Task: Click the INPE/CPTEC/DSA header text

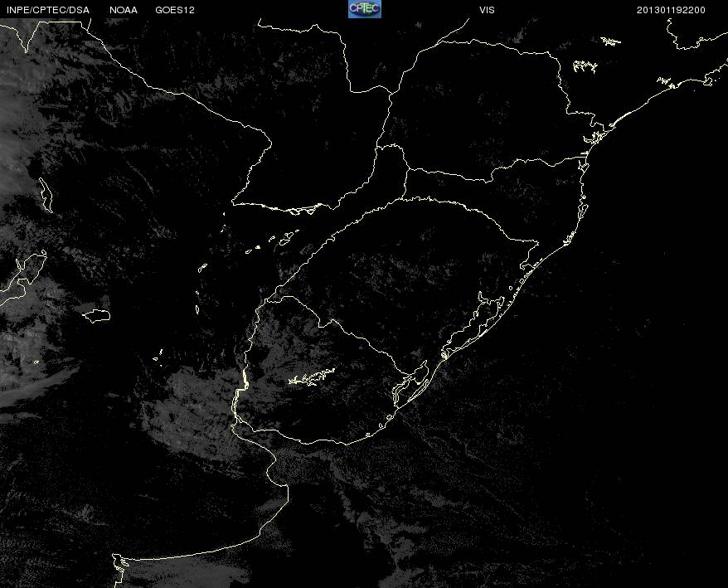Action: (x=47, y=10)
